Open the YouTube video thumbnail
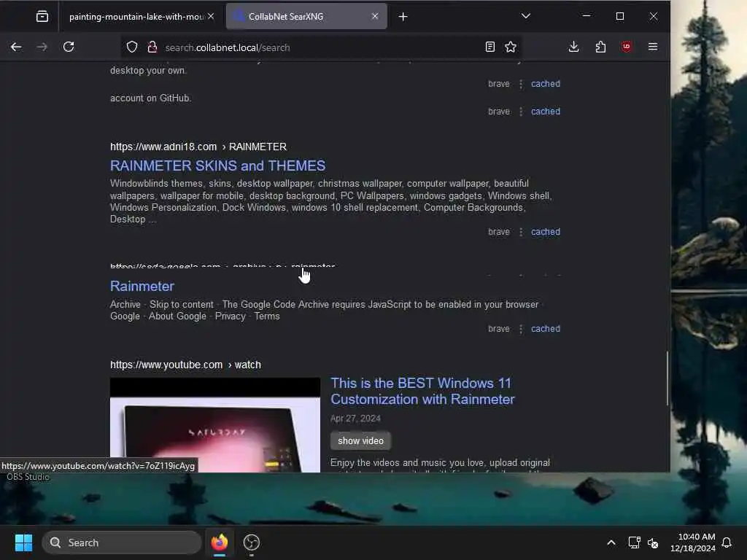747x560 pixels. (215, 425)
